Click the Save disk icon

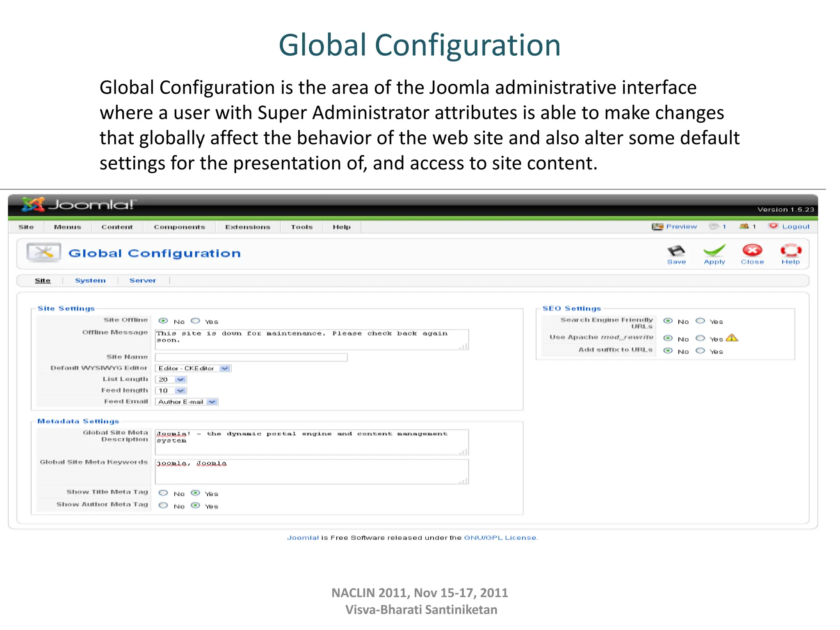click(676, 251)
